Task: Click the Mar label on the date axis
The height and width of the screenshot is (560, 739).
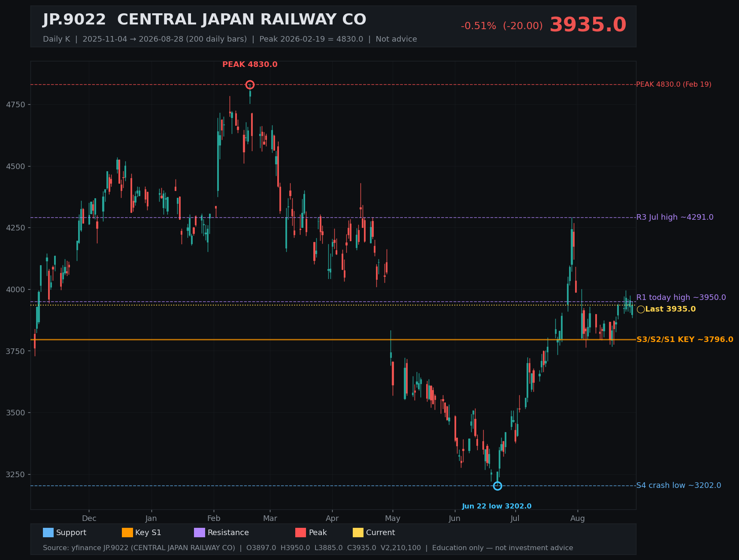Action: pyautogui.click(x=270, y=518)
